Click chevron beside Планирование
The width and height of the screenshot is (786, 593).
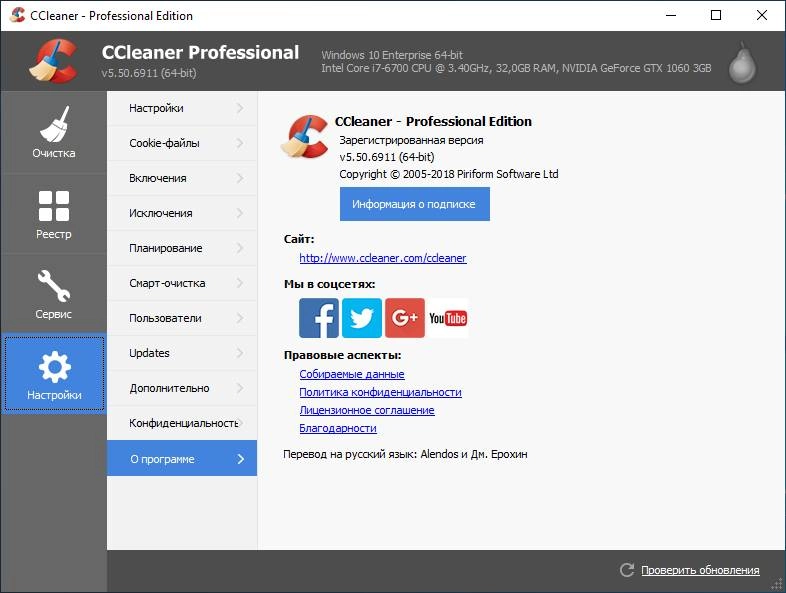(x=240, y=248)
